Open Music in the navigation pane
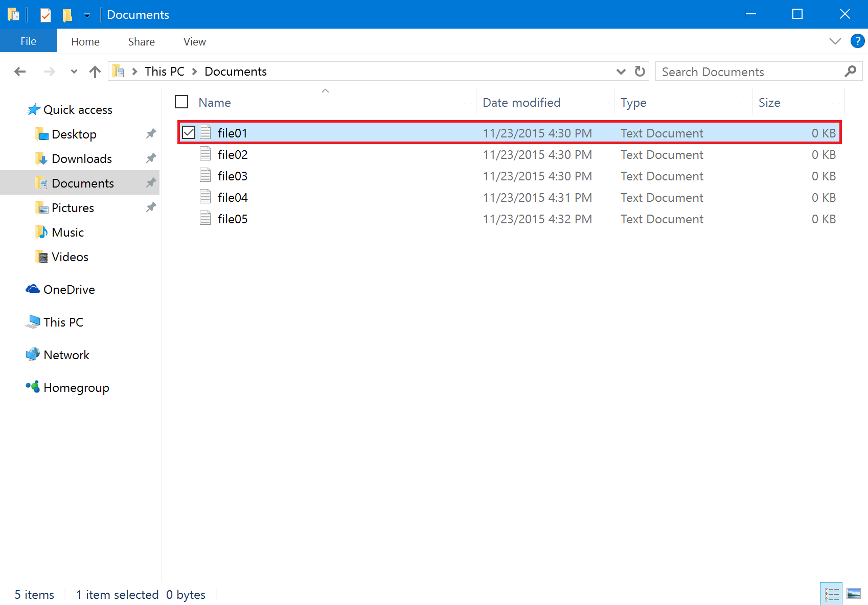Image resolution: width=868 pixels, height=605 pixels. (67, 232)
